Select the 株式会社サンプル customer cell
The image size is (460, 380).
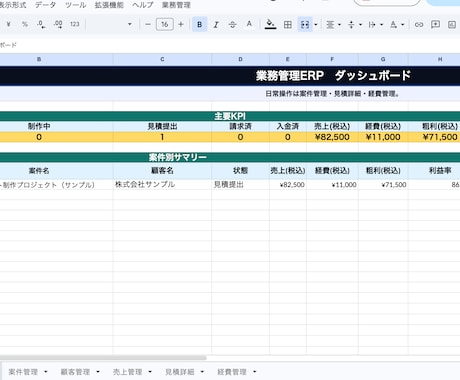coord(162,184)
